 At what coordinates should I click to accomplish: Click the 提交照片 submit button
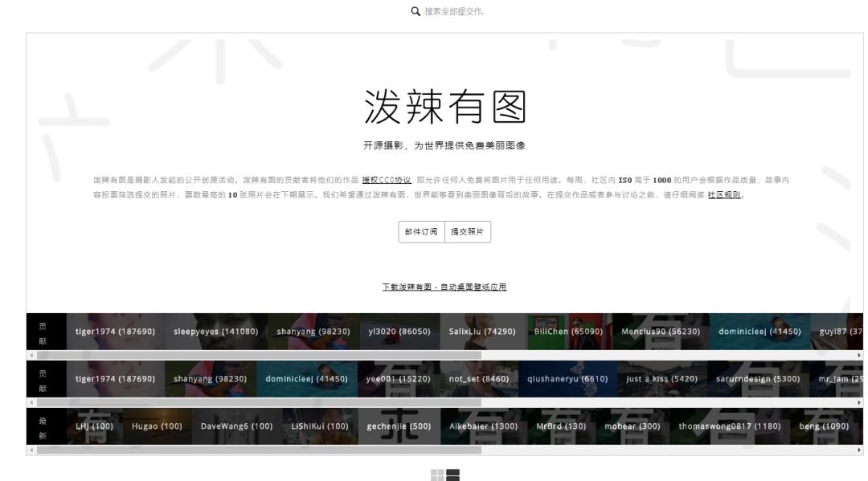click(469, 232)
